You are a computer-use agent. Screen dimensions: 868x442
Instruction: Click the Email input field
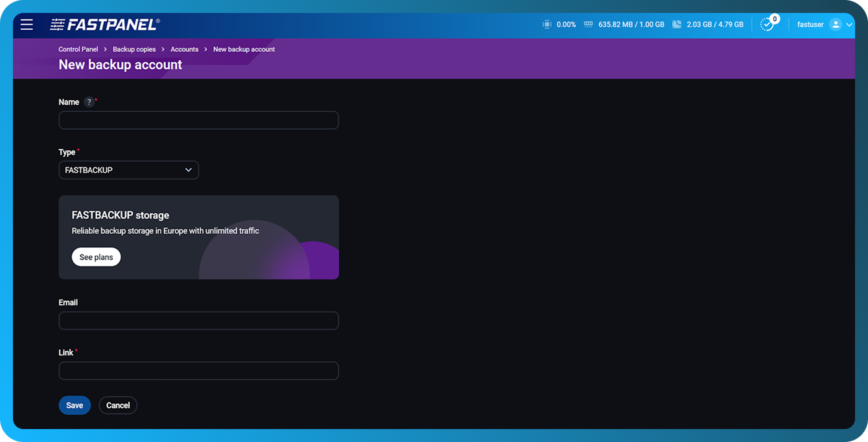198,320
